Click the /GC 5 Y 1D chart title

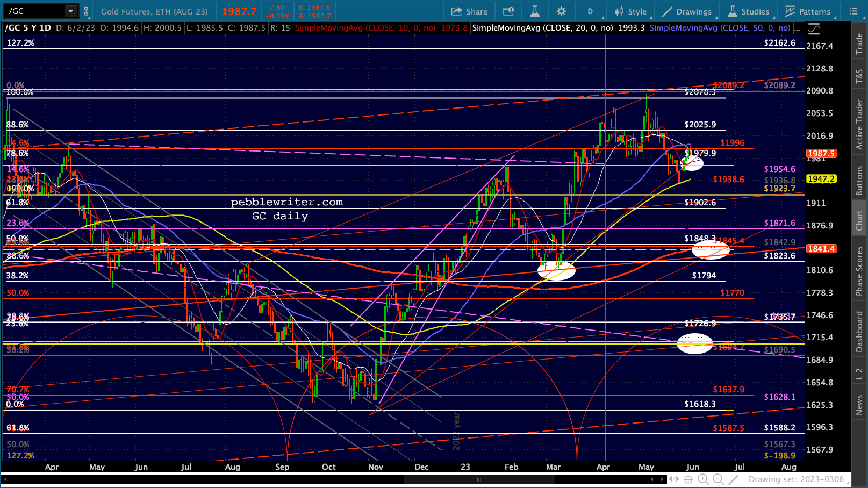(x=28, y=28)
